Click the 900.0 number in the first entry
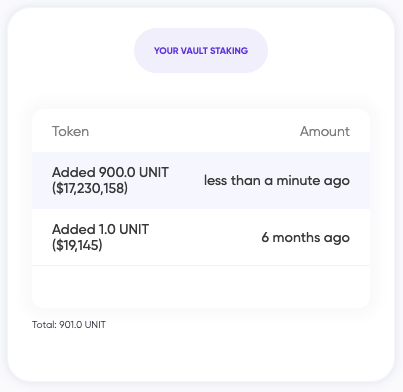Viewport: 403px width, 392px height. [117, 172]
